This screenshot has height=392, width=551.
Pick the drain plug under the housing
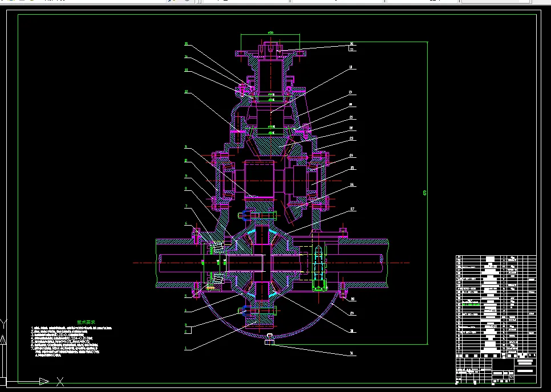pos(270,340)
